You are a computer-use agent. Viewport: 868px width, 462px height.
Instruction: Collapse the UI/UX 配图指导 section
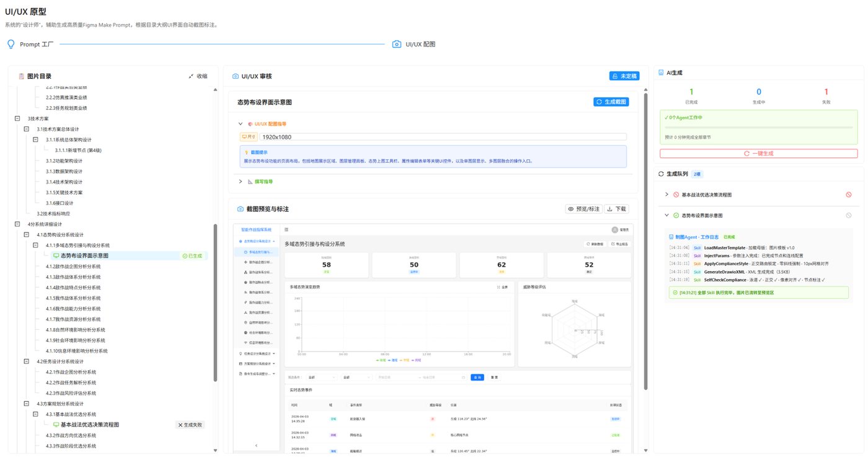click(x=241, y=124)
